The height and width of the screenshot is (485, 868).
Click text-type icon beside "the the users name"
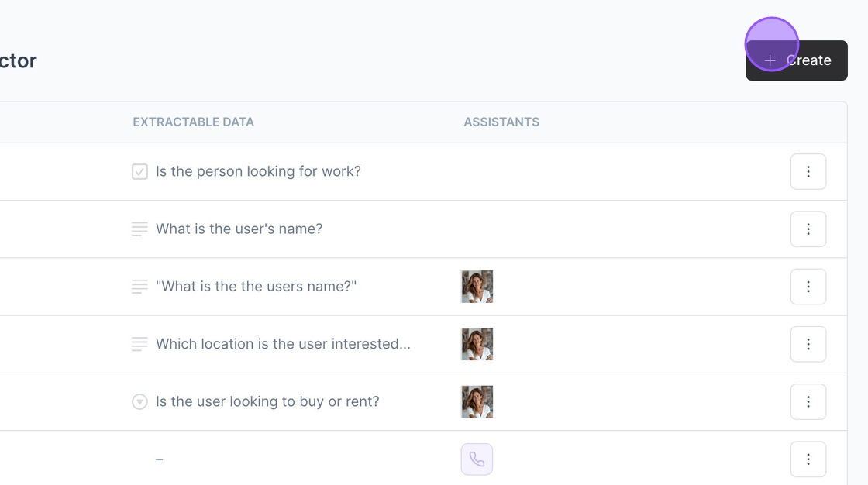pos(139,287)
